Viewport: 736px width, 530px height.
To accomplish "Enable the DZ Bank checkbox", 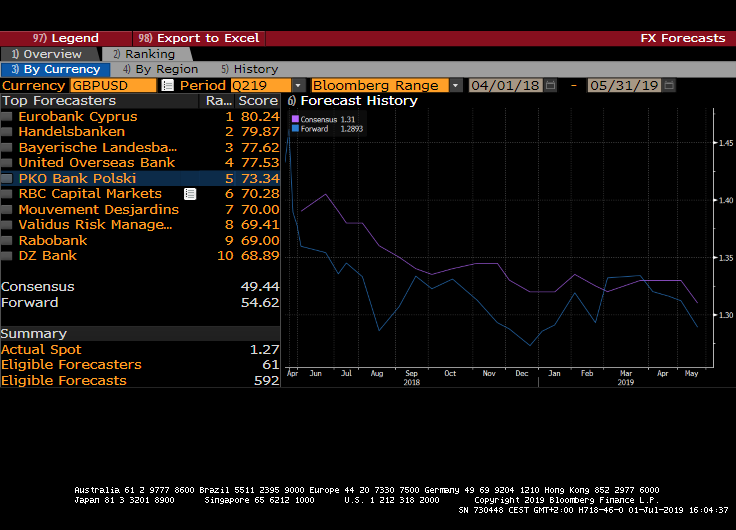I will click(x=8, y=256).
